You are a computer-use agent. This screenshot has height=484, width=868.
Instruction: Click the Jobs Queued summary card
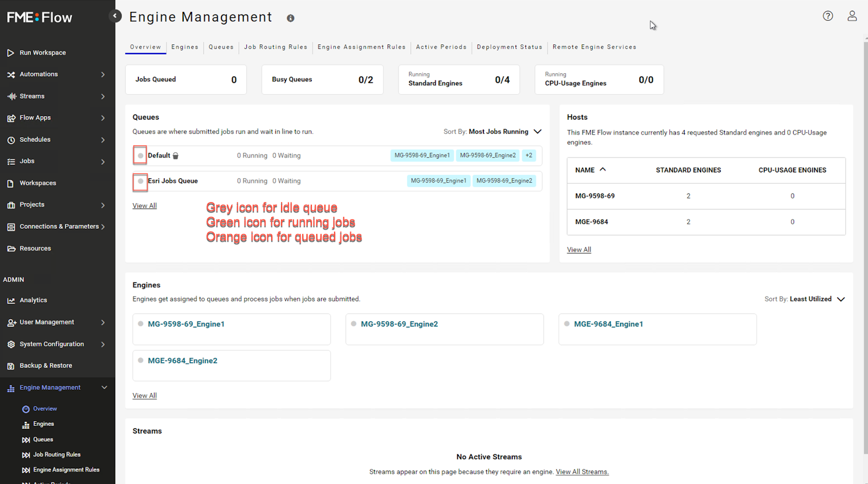(x=186, y=80)
